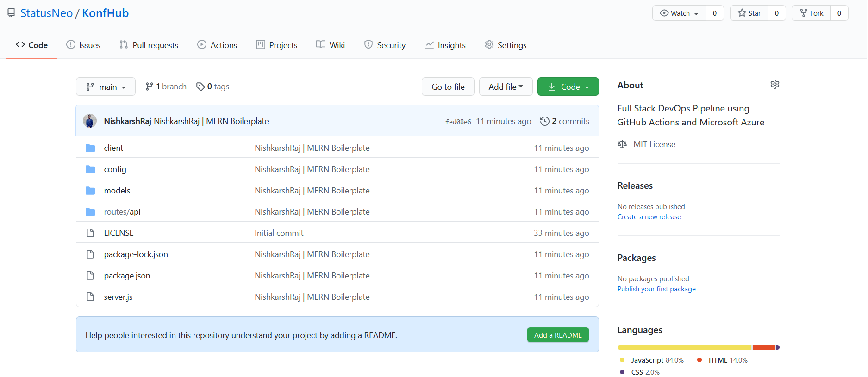868x377 pixels.
Task: Click the Fork count 0
Action: tap(839, 13)
